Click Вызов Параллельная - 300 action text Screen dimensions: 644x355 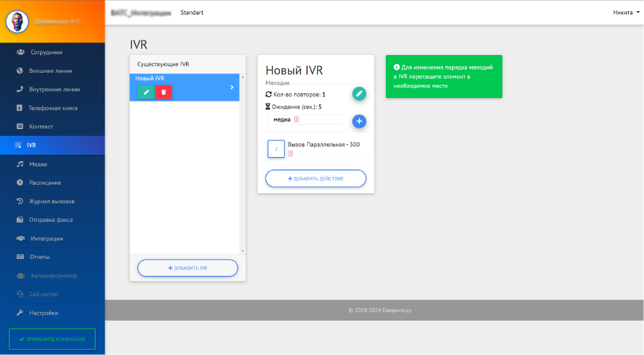(324, 144)
